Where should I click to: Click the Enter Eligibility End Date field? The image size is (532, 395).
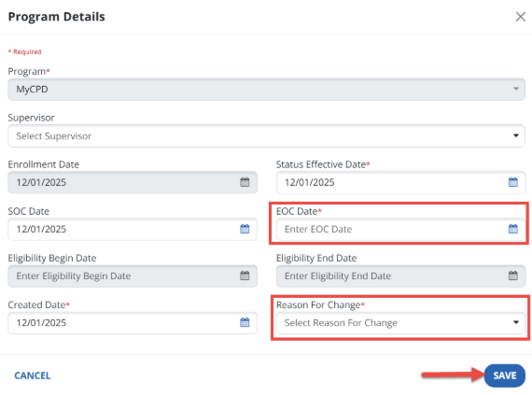[400, 275]
